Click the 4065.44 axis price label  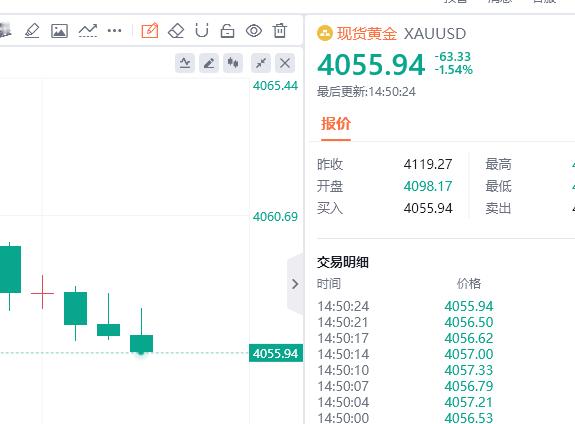point(275,86)
